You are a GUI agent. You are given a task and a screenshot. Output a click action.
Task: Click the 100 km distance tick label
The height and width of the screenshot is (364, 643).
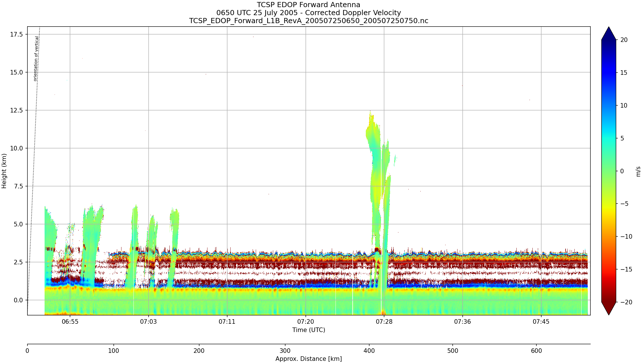point(114,351)
